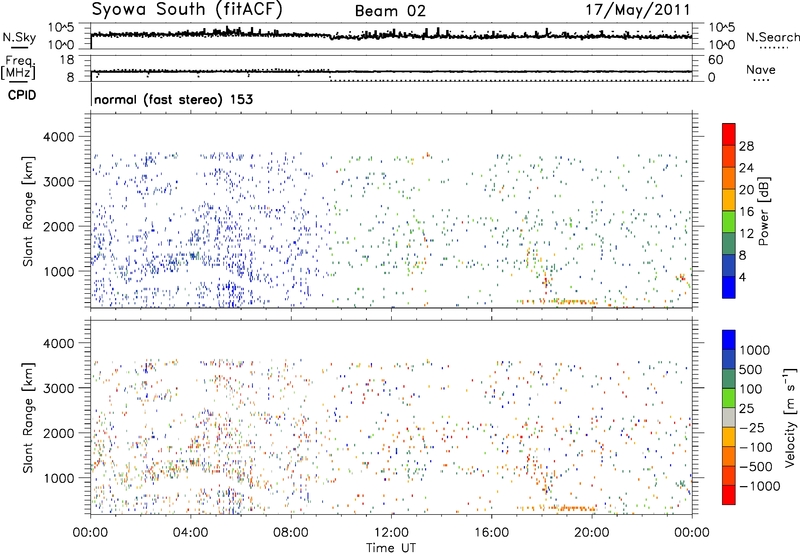Click the '4000' tick of the power panel
The image size is (800, 554).
[59, 137]
